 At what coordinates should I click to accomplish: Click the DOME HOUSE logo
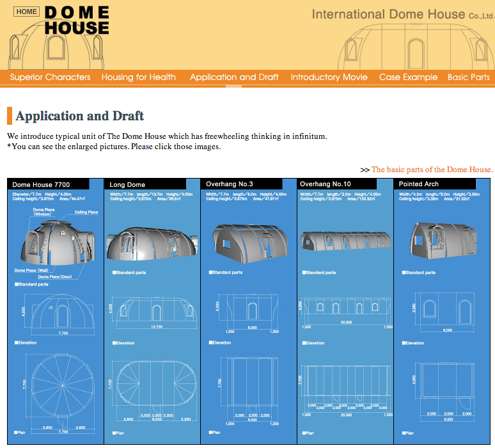[77, 20]
